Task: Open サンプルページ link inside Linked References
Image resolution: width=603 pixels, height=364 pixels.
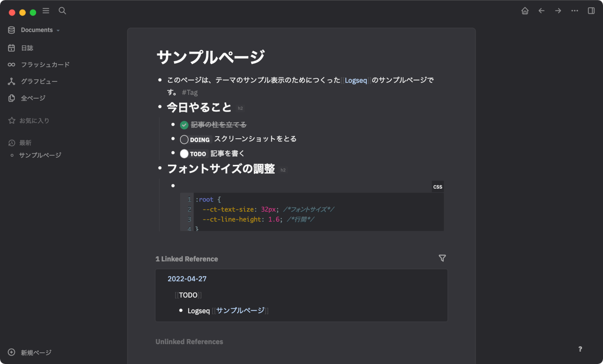Action: click(239, 310)
